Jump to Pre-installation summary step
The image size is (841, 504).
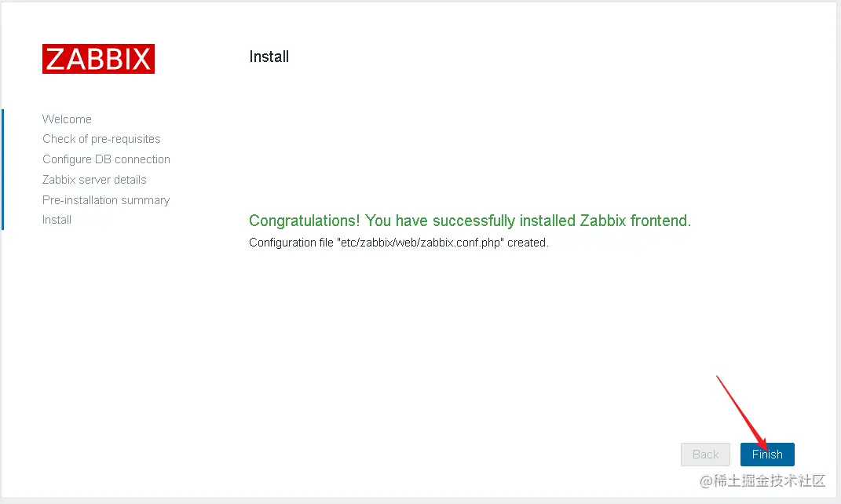coord(106,200)
